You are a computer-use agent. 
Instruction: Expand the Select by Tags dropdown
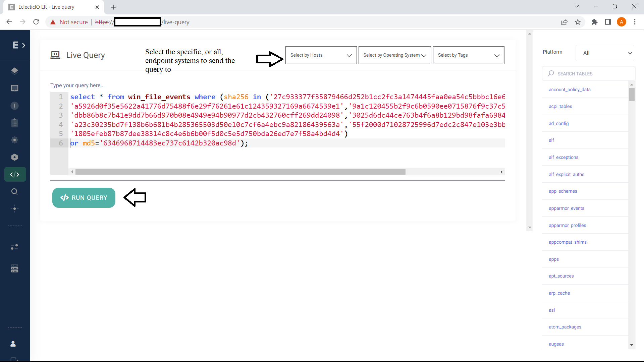click(469, 55)
